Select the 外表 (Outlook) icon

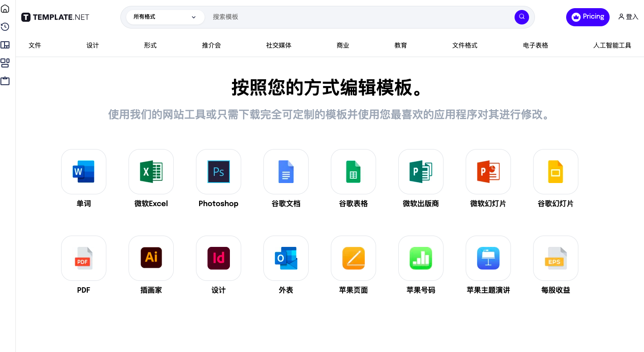(286, 258)
